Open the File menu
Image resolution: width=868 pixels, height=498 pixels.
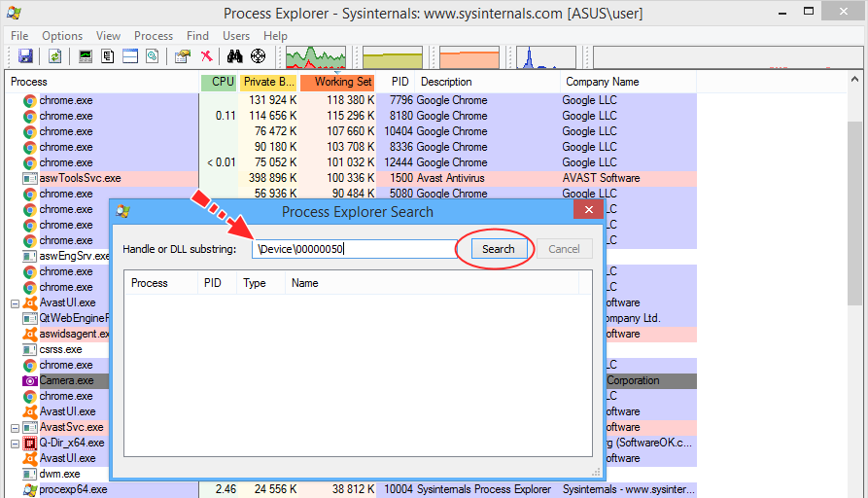click(19, 36)
